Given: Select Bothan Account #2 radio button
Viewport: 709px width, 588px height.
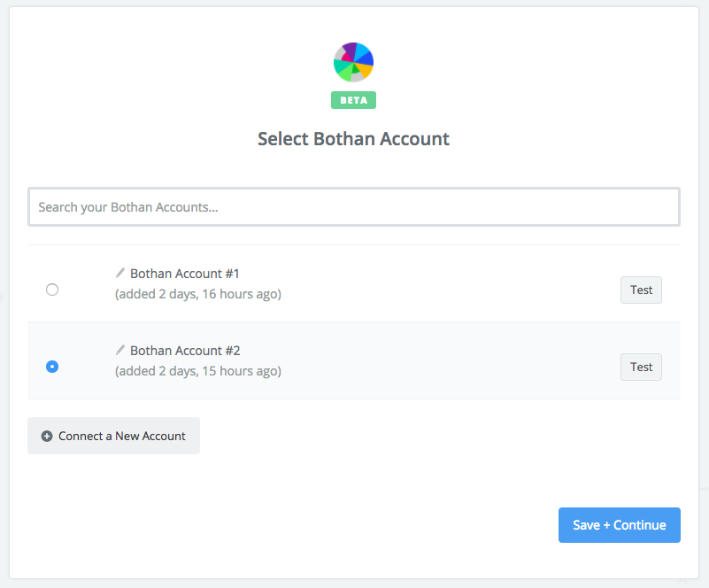Looking at the screenshot, I should 52,367.
